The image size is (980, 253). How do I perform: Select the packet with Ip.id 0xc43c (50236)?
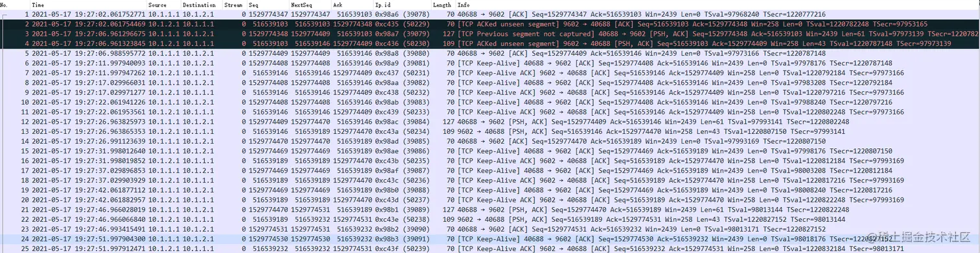[490, 180]
